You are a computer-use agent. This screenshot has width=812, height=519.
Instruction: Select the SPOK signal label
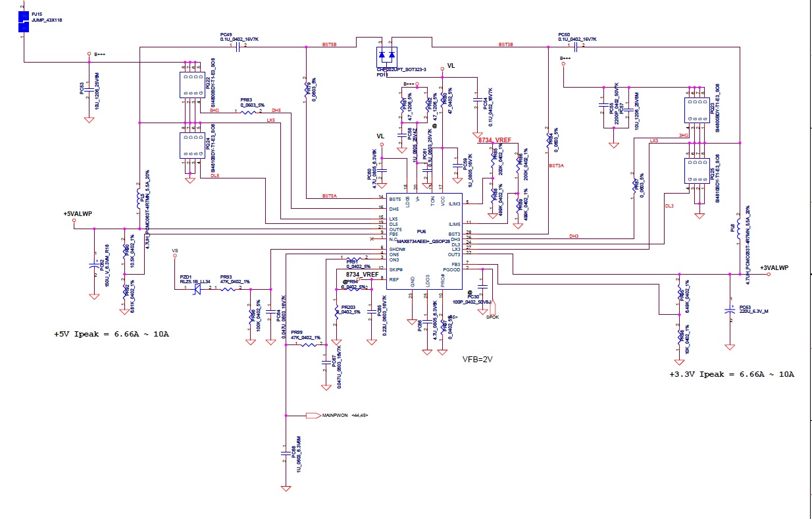point(492,317)
